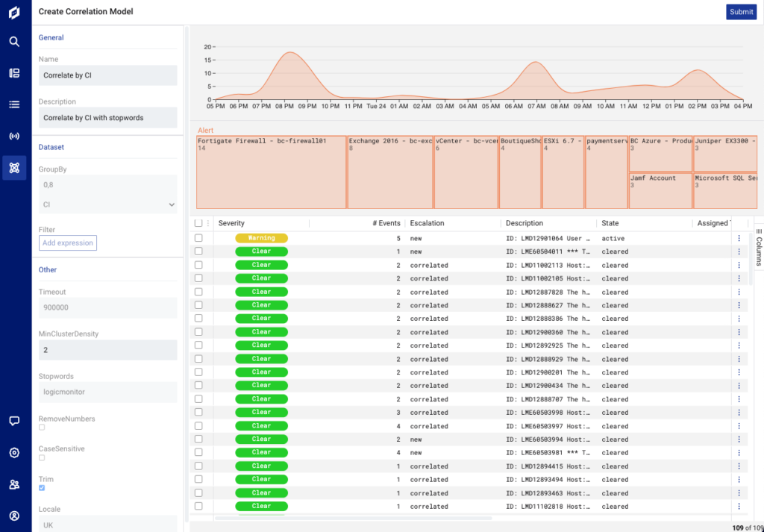
Task: Sort the table by # Events column
Action: (386, 223)
